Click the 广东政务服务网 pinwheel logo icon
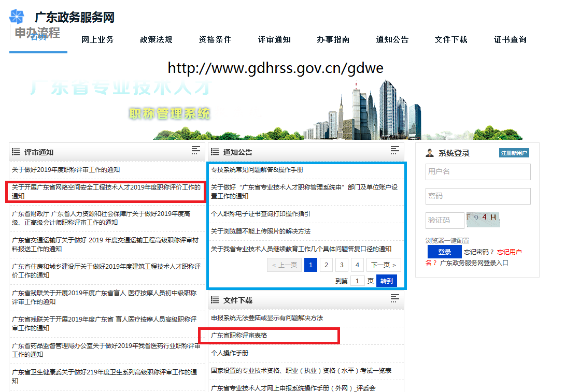The image size is (565, 392). point(17,17)
